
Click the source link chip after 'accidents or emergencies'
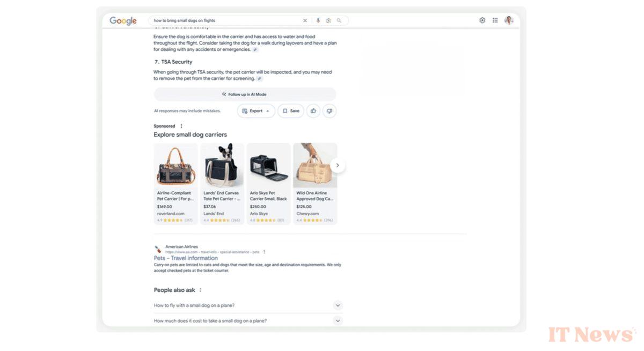coord(255,49)
